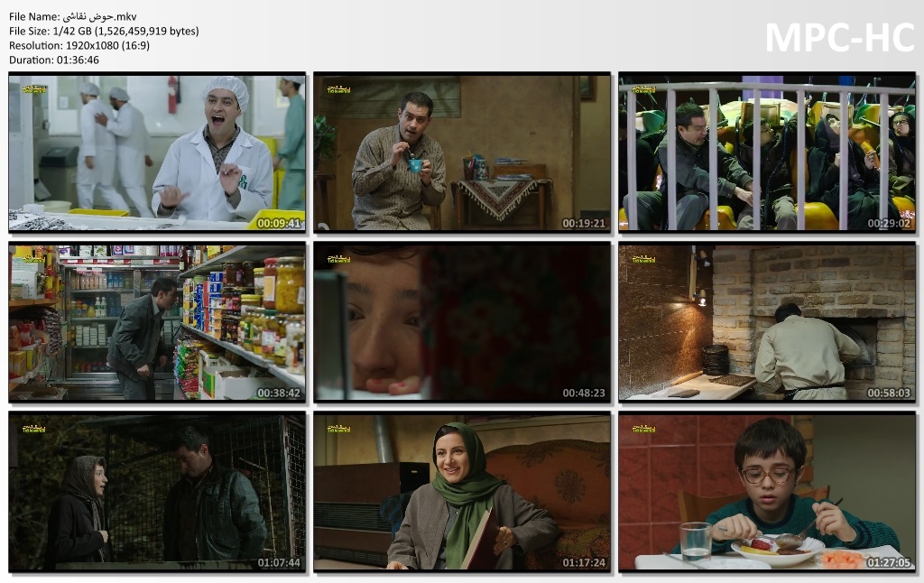Click the 00:38:42 timestamp label

tap(280, 393)
